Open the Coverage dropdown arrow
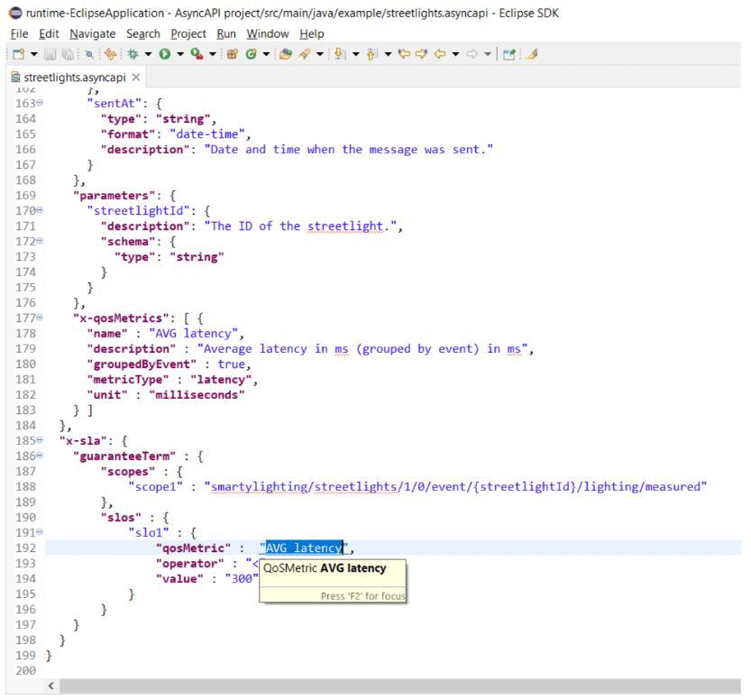The height and width of the screenshot is (700, 751). pos(212,54)
